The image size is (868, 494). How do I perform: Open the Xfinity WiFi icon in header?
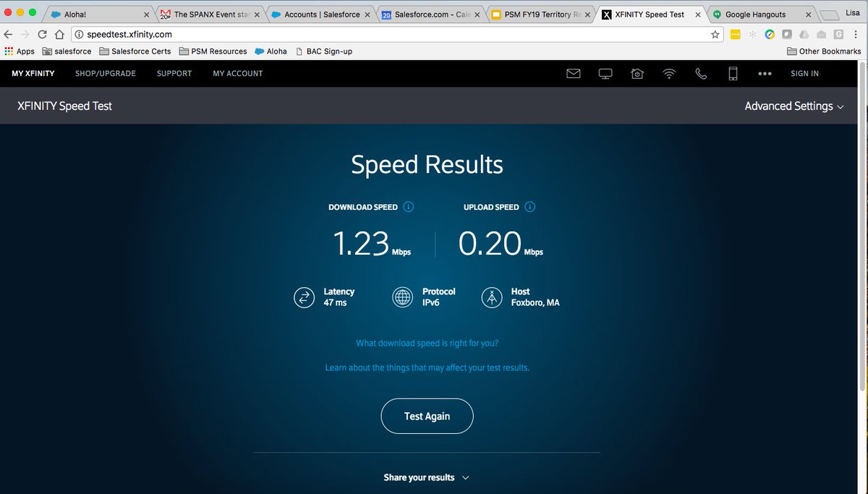(670, 74)
